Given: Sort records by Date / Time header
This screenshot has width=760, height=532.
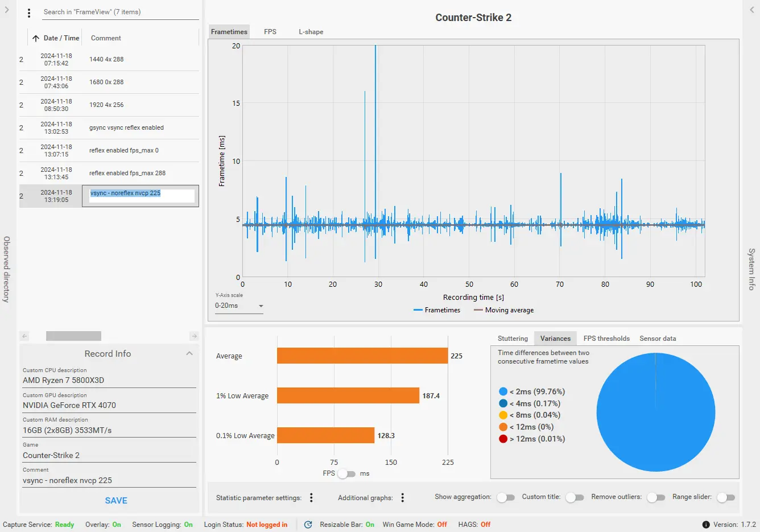Looking at the screenshot, I should [x=61, y=38].
